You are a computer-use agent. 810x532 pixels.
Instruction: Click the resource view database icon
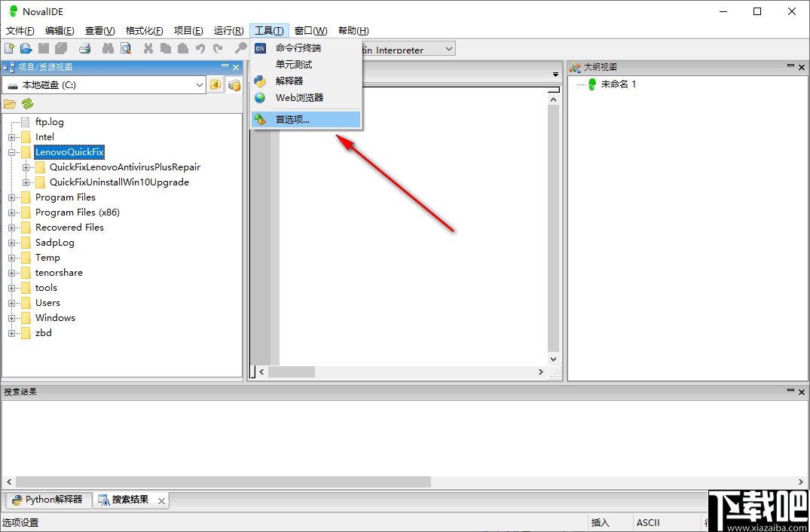coord(234,85)
